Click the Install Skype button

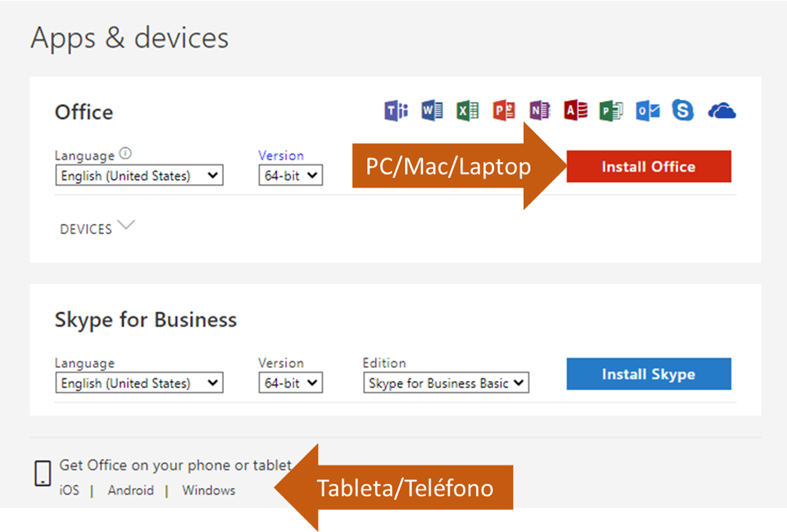point(648,374)
